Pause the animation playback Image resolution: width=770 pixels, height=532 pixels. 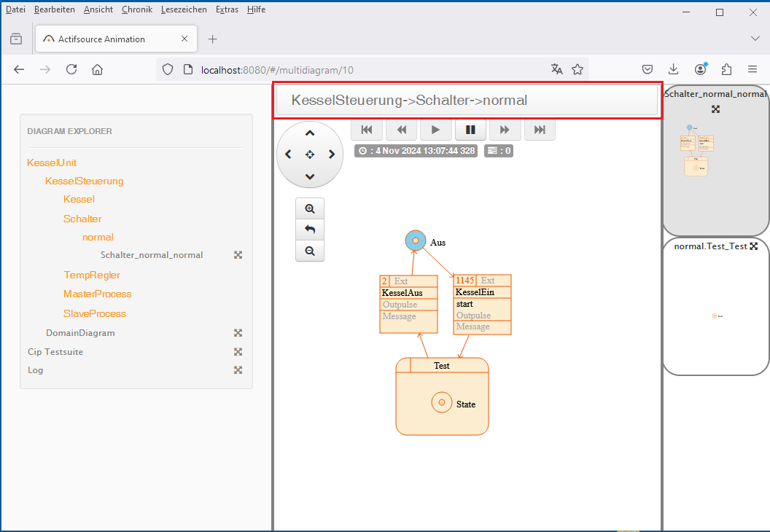(470, 130)
